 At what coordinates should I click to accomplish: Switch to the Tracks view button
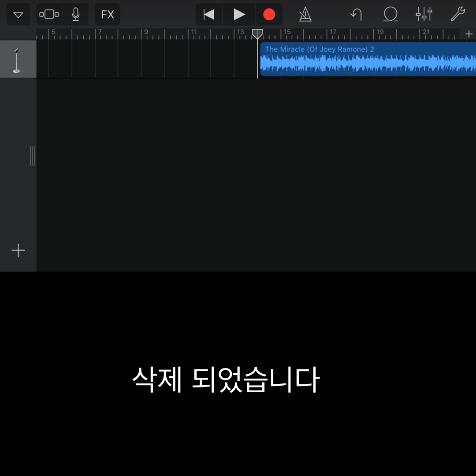point(49,15)
